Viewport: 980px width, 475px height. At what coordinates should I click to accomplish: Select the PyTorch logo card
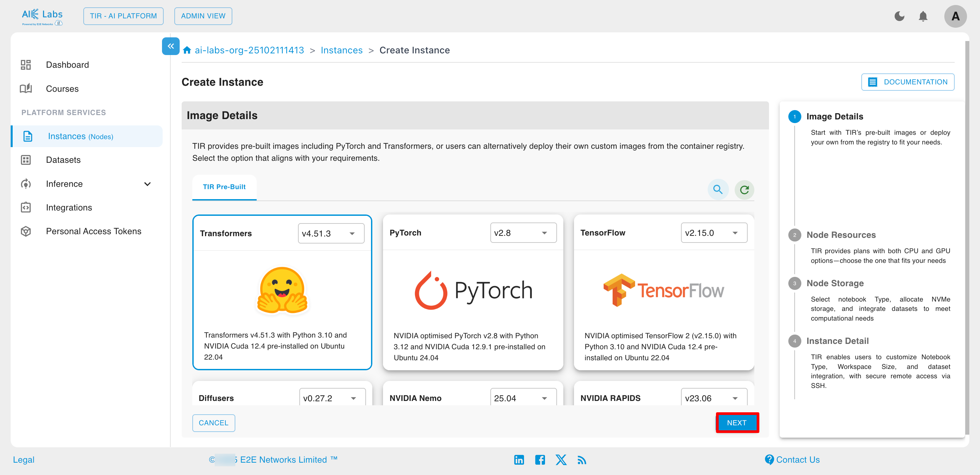(473, 291)
